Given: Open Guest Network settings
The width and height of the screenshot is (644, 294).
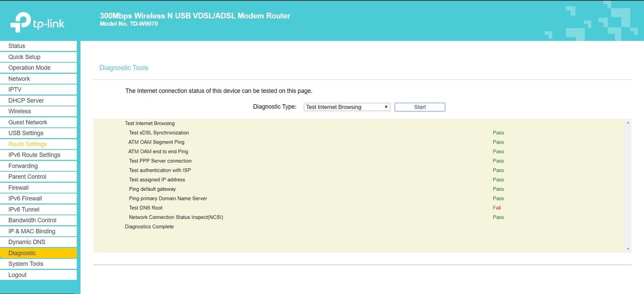Looking at the screenshot, I should (38, 122).
